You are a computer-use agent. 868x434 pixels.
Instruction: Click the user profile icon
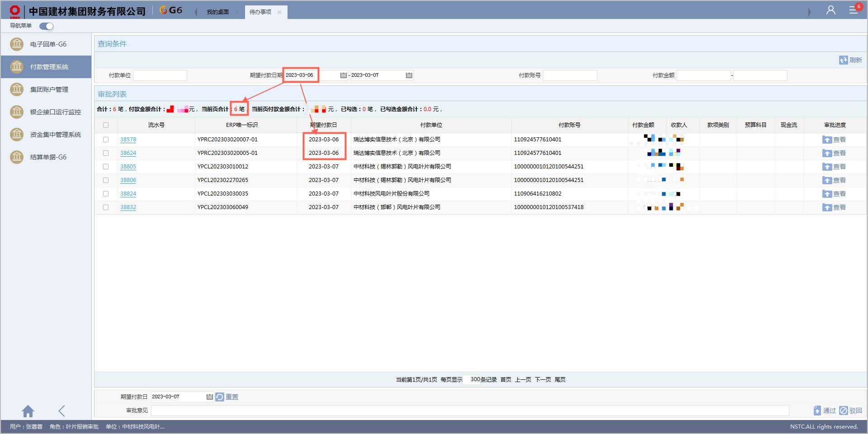coord(830,10)
